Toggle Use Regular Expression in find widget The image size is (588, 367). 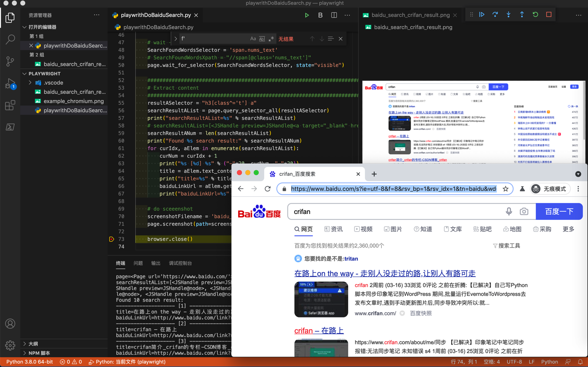click(x=271, y=39)
